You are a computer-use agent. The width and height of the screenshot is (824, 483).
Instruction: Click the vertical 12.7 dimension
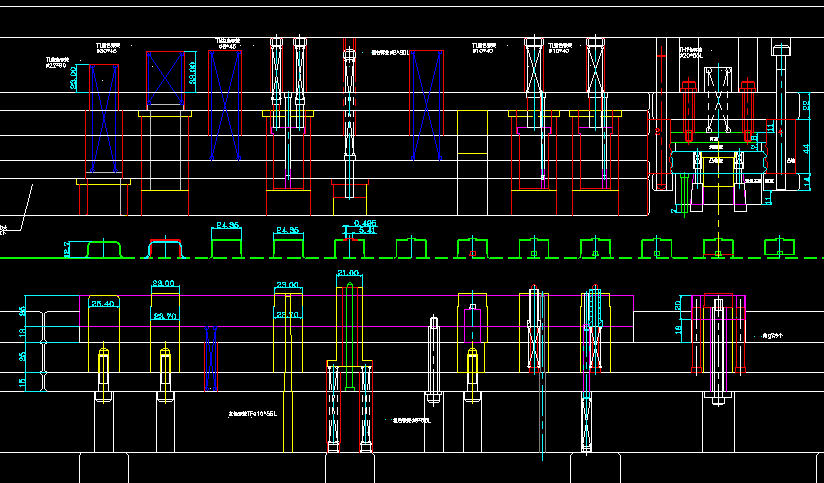click(67, 248)
